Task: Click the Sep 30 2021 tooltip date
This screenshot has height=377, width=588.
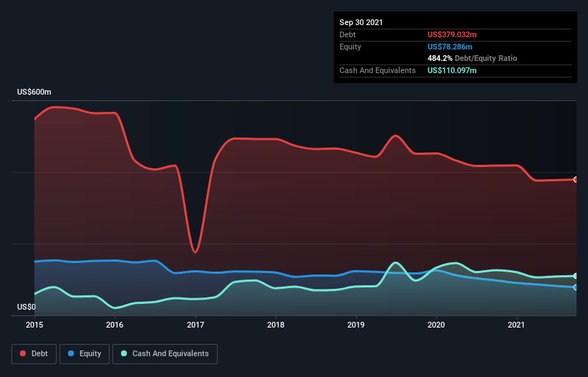Action: click(361, 22)
